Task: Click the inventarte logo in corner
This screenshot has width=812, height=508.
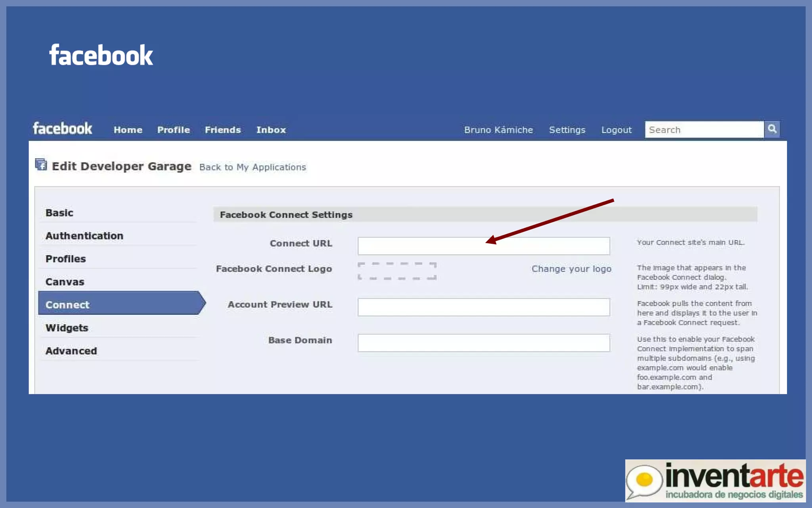Action: coord(715,480)
